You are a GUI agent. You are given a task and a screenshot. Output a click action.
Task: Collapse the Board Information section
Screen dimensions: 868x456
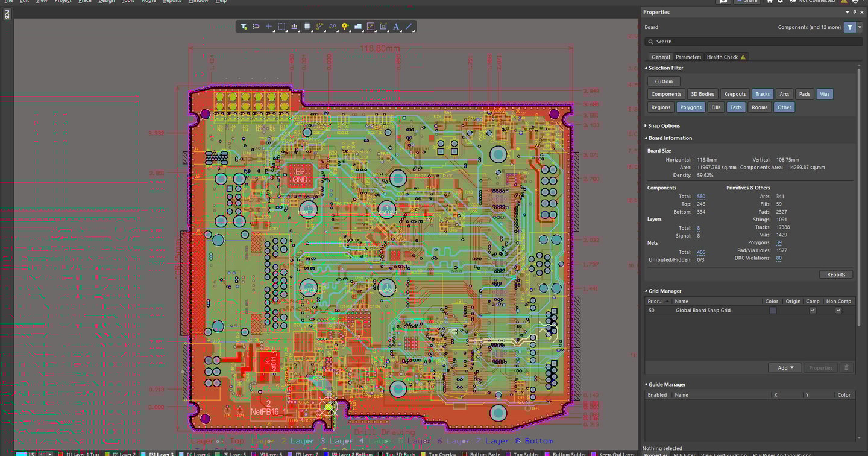point(670,138)
